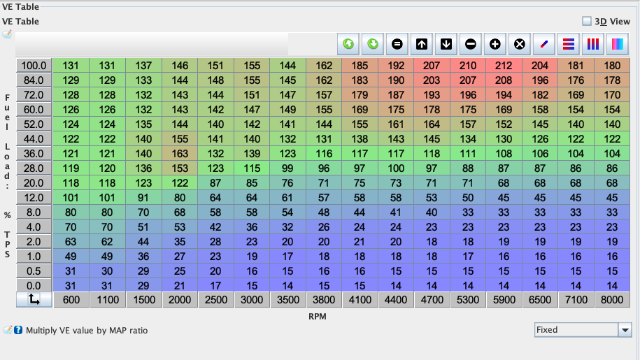The image size is (640, 360).
Task: Click the plus (increase by) circle icon
Action: pos(495,44)
